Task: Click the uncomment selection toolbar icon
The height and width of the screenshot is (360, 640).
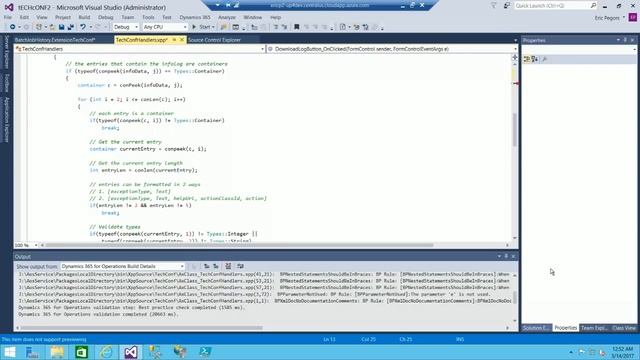Action: [x=284, y=27]
